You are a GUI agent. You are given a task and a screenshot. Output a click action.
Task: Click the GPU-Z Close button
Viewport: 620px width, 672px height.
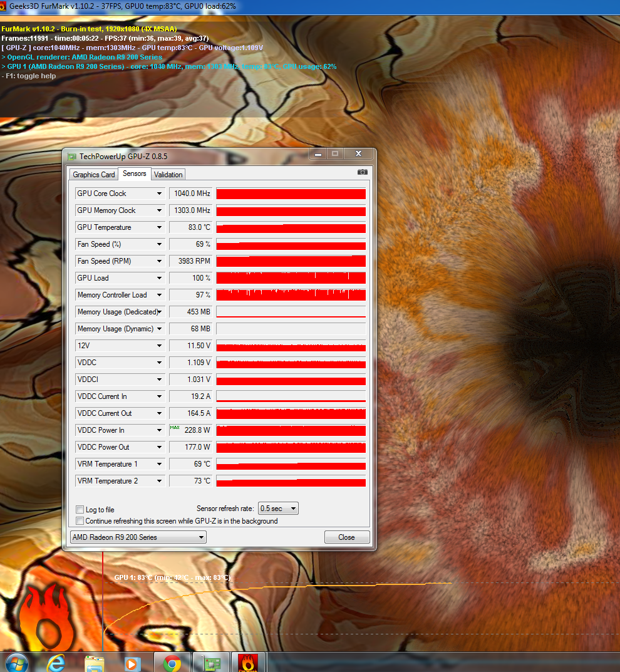(x=346, y=537)
